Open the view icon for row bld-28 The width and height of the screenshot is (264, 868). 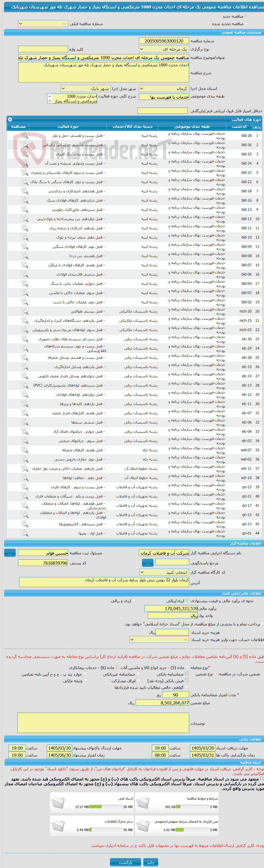24,136
